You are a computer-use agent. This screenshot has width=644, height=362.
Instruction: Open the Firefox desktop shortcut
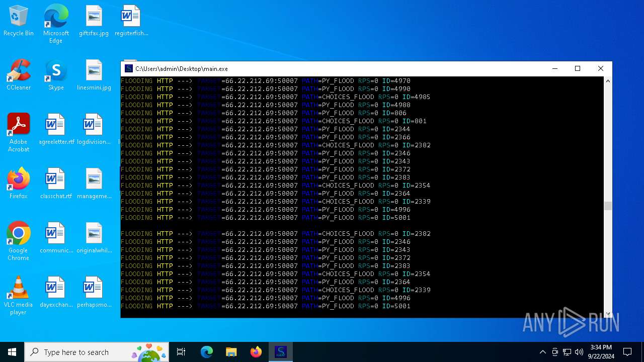19,184
